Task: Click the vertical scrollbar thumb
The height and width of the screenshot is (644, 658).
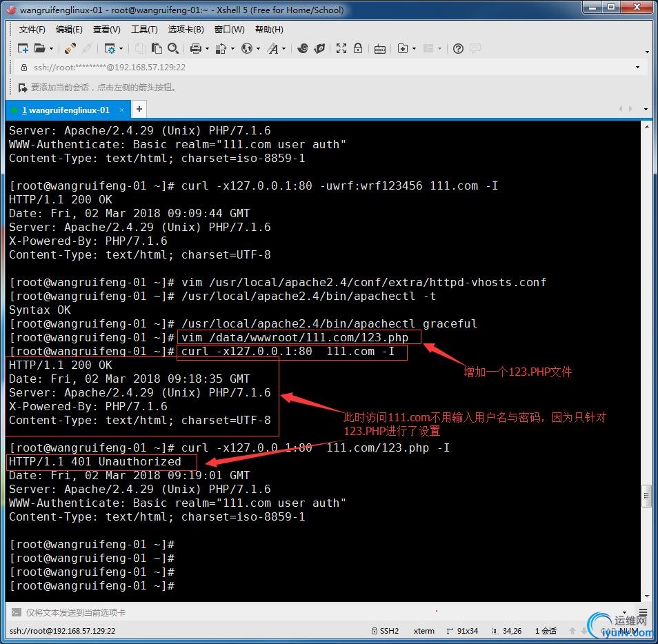Action: (x=647, y=496)
